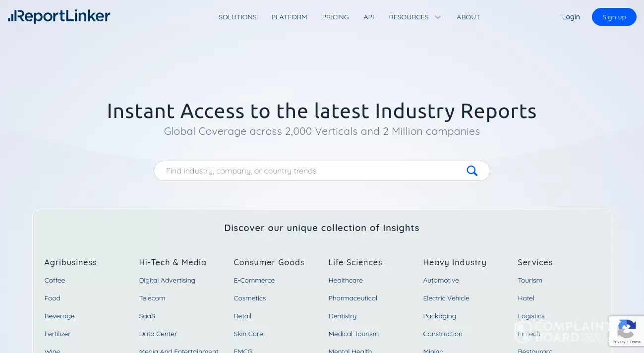The height and width of the screenshot is (353, 644).
Task: Open the Coffee insights link
Action: (x=55, y=280)
